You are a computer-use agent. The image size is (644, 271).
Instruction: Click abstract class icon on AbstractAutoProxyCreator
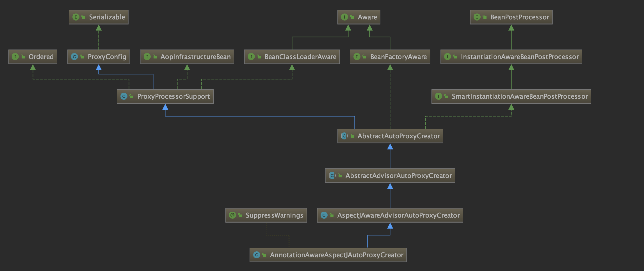[x=344, y=136]
